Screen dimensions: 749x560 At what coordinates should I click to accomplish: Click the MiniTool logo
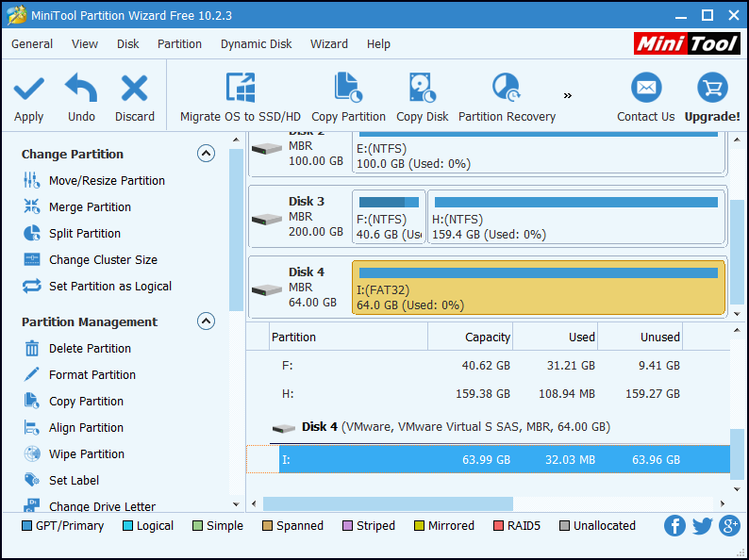[687, 43]
